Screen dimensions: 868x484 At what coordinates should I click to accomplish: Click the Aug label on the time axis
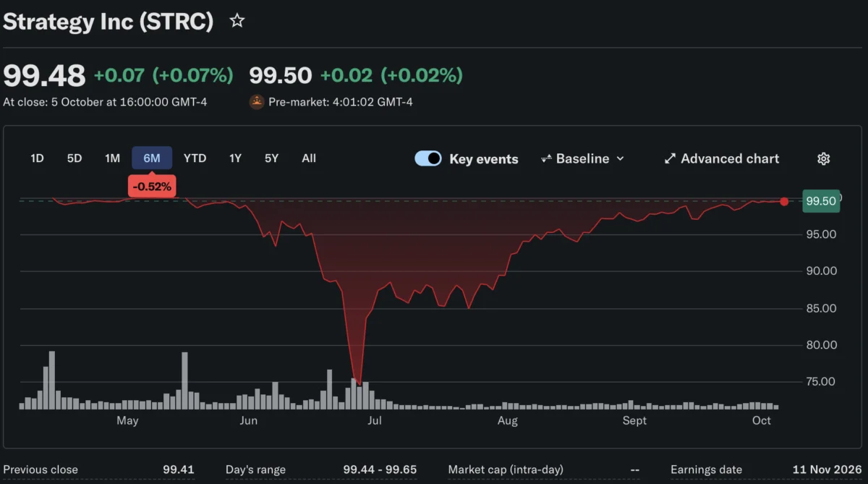click(x=508, y=420)
